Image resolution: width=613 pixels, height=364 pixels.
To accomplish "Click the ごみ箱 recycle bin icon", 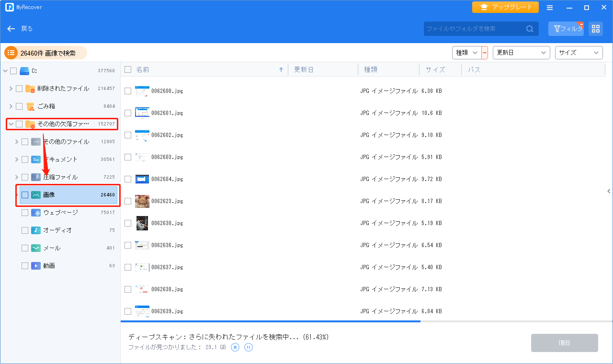I will click(x=30, y=106).
